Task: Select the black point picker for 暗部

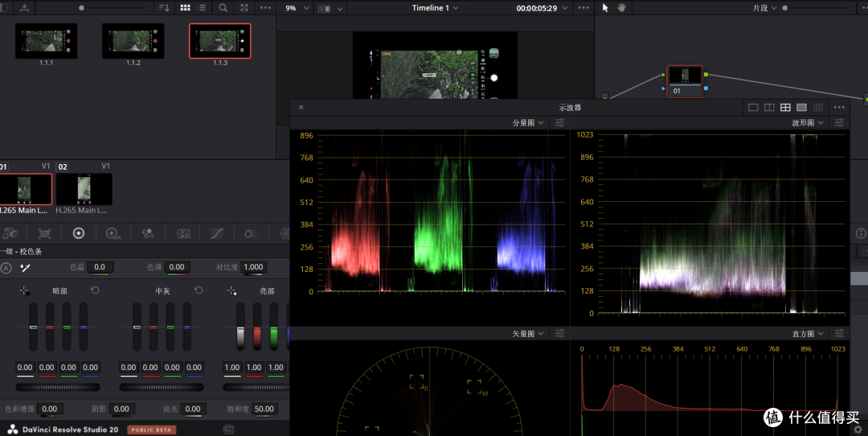Action: click(24, 291)
